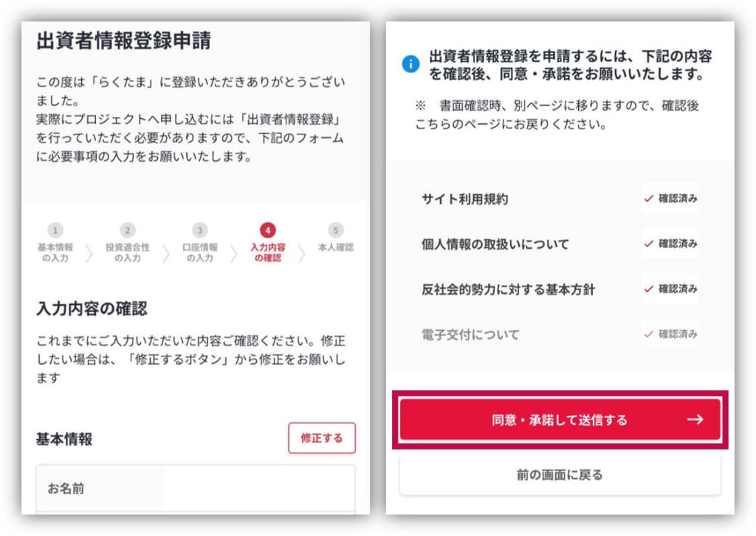Open the 電子交付について document link
756x536 pixels.
[470, 334]
